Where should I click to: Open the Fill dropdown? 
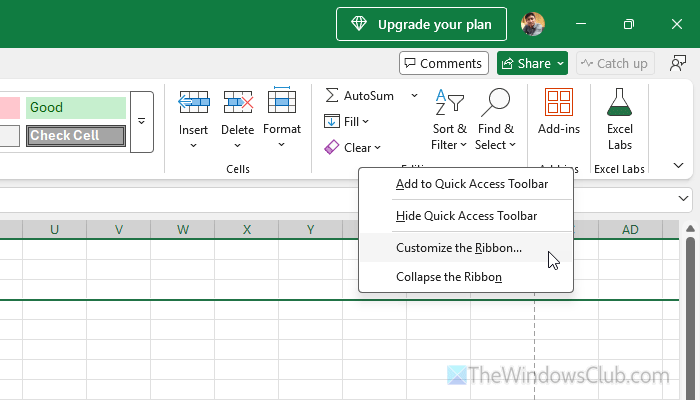coord(366,121)
